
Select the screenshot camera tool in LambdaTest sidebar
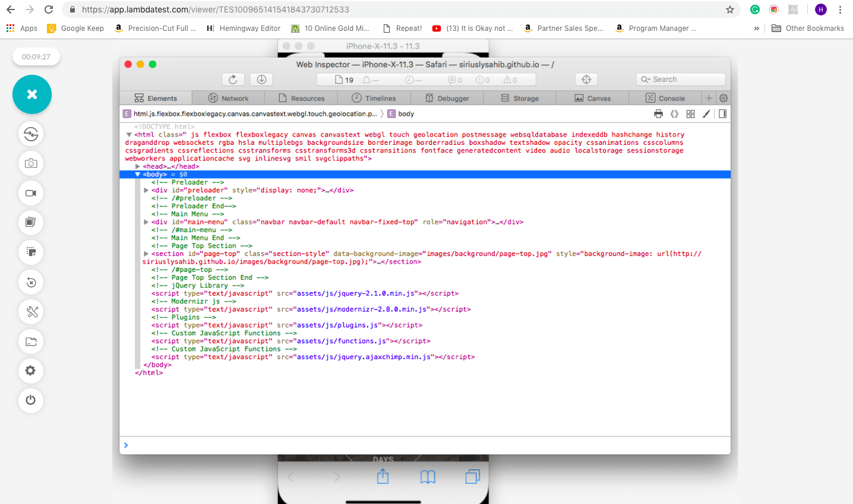(x=30, y=163)
